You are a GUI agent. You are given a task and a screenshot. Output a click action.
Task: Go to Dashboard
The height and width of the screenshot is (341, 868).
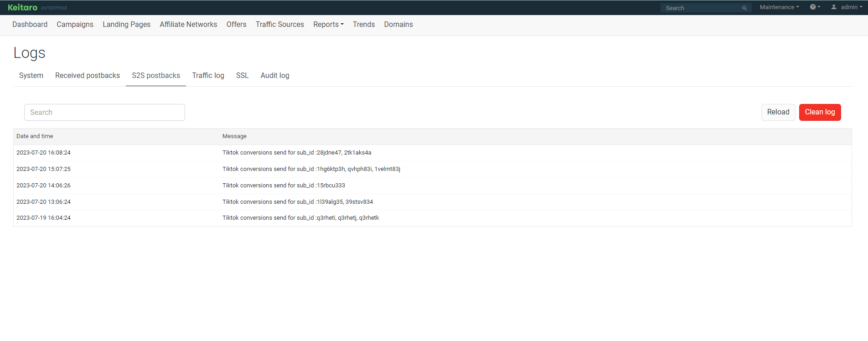click(30, 25)
